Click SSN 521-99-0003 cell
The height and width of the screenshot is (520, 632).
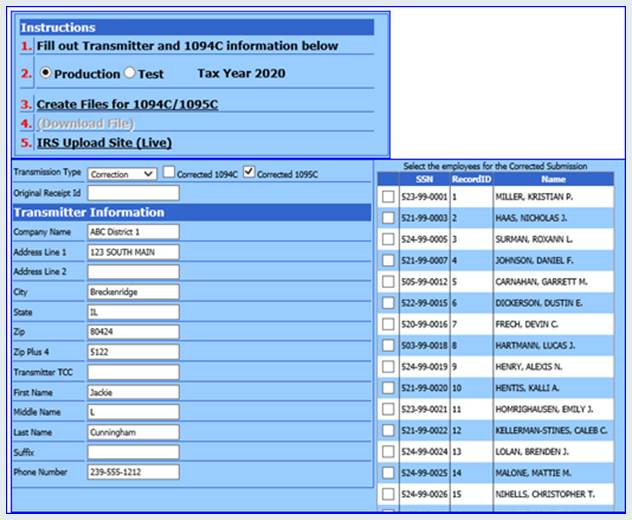tap(424, 218)
